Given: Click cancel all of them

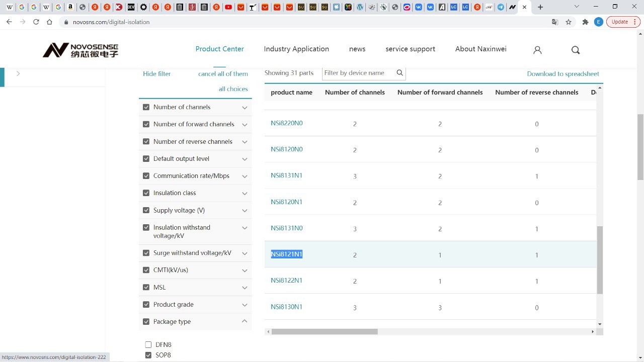Looking at the screenshot, I should pyautogui.click(x=223, y=73).
